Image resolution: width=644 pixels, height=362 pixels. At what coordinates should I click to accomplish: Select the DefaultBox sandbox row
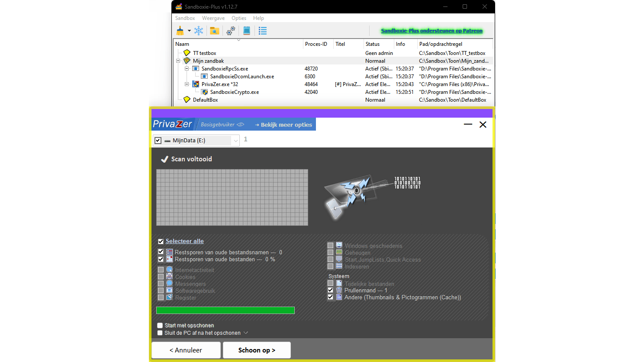click(x=333, y=100)
